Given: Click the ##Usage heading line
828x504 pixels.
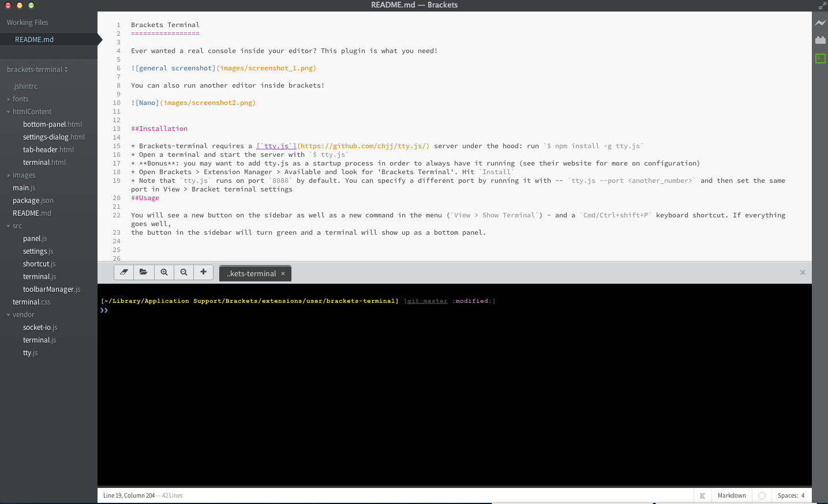Looking at the screenshot, I should point(145,198).
